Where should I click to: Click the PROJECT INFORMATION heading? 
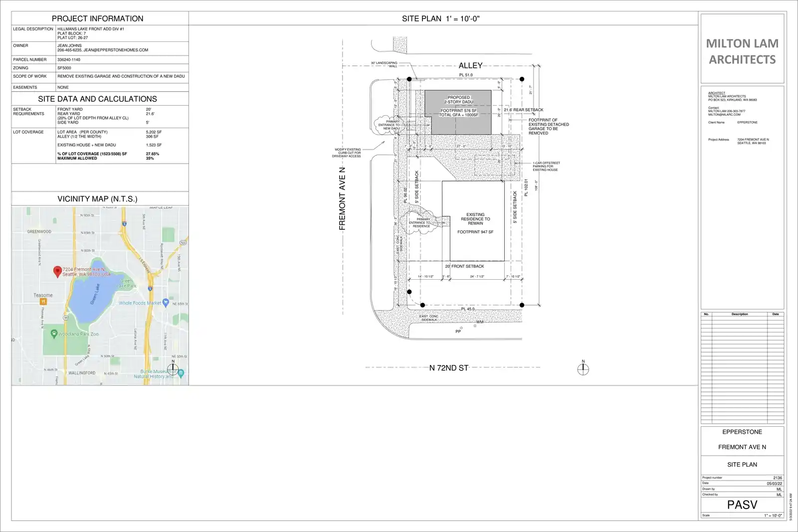click(x=98, y=18)
